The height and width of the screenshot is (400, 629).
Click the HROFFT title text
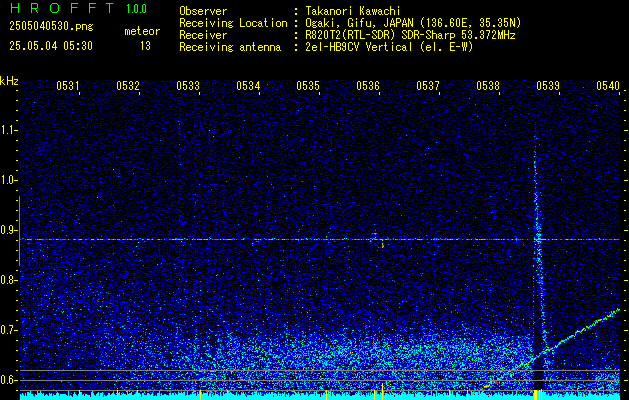[x=62, y=8]
